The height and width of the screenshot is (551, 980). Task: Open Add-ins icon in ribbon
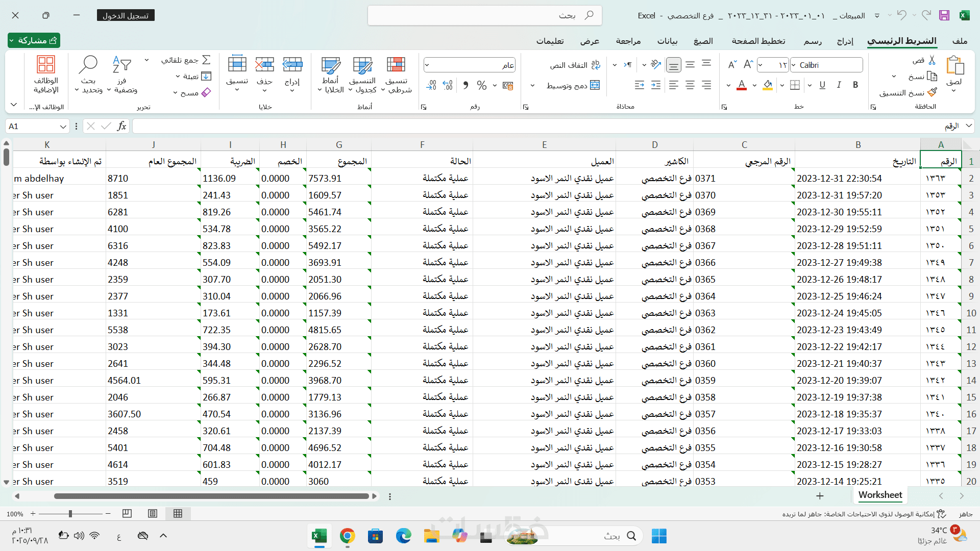coord(46,65)
